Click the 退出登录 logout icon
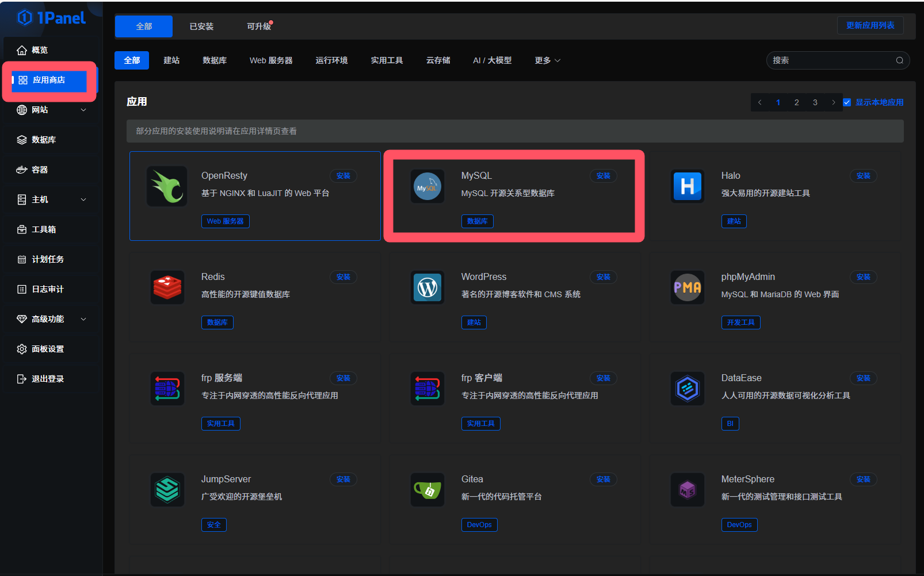The width and height of the screenshot is (924, 576). pyautogui.click(x=22, y=379)
